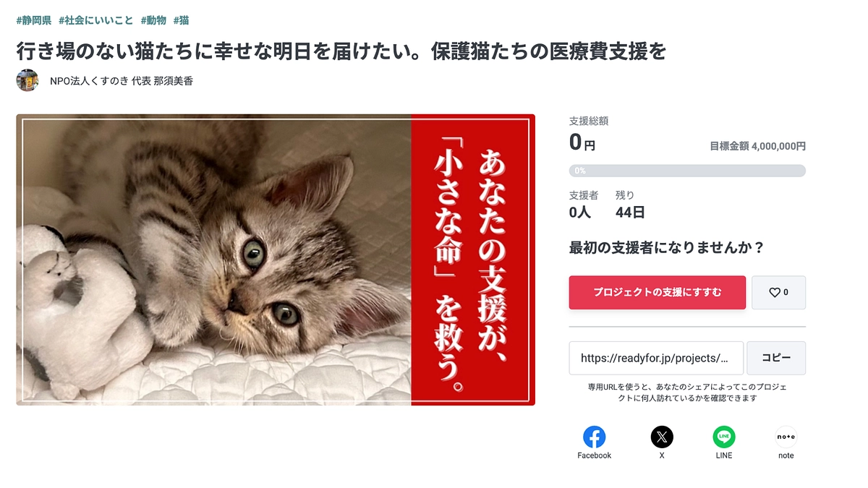Open the #猫 tag
868x488 pixels.
182,20
